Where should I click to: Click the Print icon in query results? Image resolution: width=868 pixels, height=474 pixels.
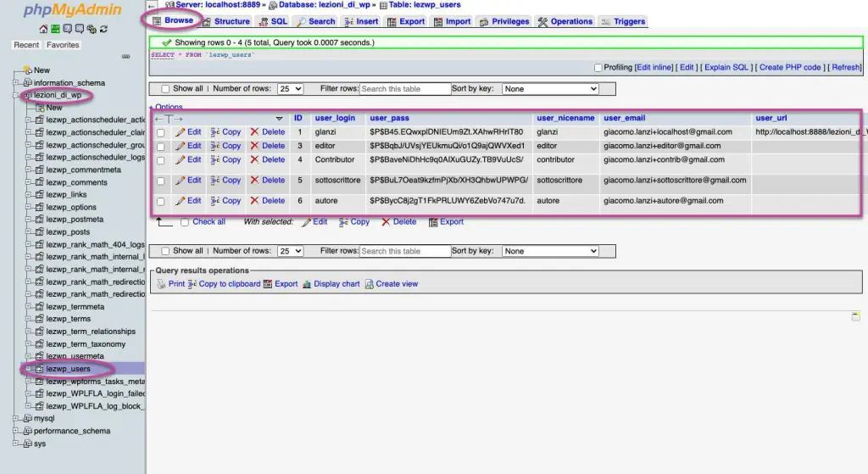click(161, 284)
